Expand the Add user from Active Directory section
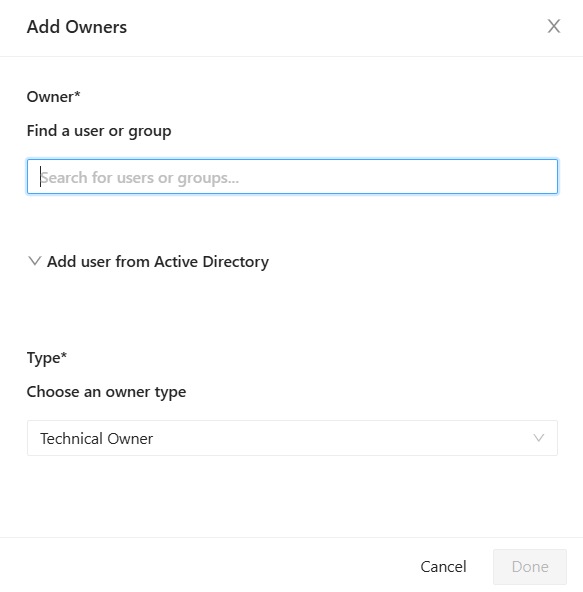The height and width of the screenshot is (592, 583). [148, 261]
